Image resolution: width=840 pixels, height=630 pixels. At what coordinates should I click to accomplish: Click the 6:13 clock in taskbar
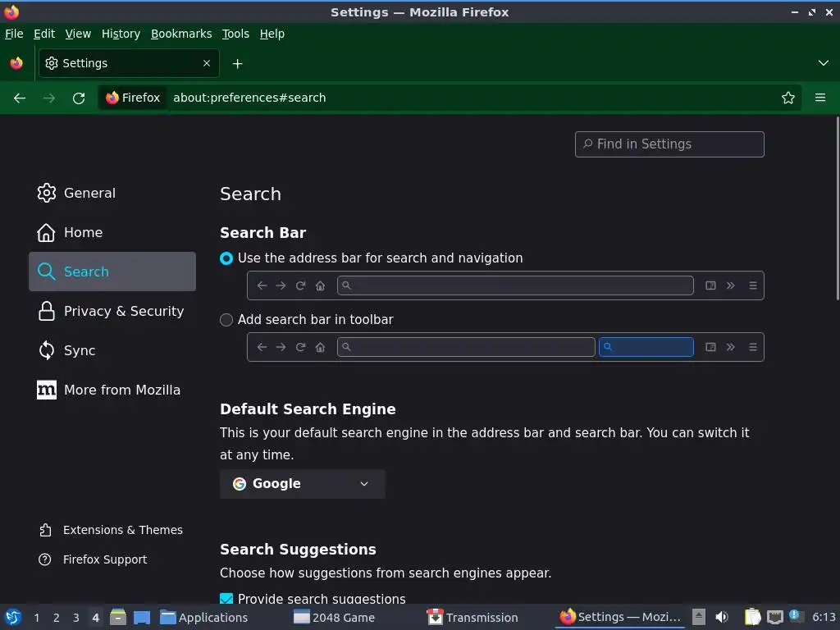[x=824, y=617]
